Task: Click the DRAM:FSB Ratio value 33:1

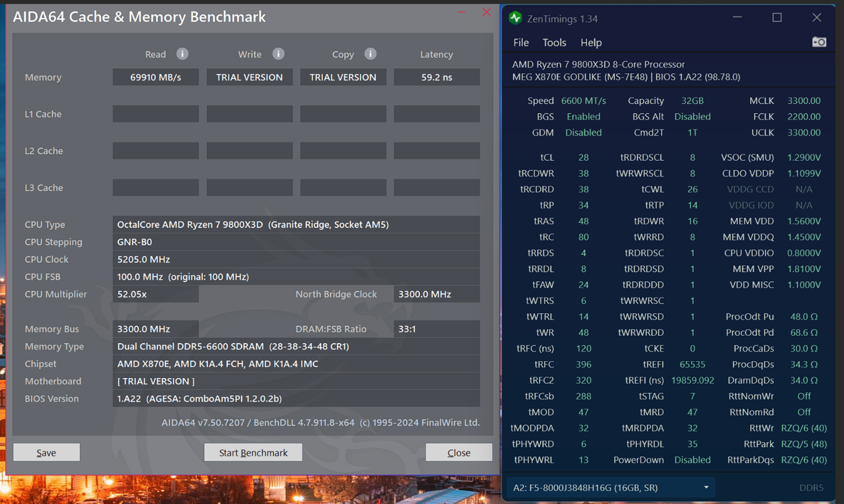Action: tap(437, 329)
